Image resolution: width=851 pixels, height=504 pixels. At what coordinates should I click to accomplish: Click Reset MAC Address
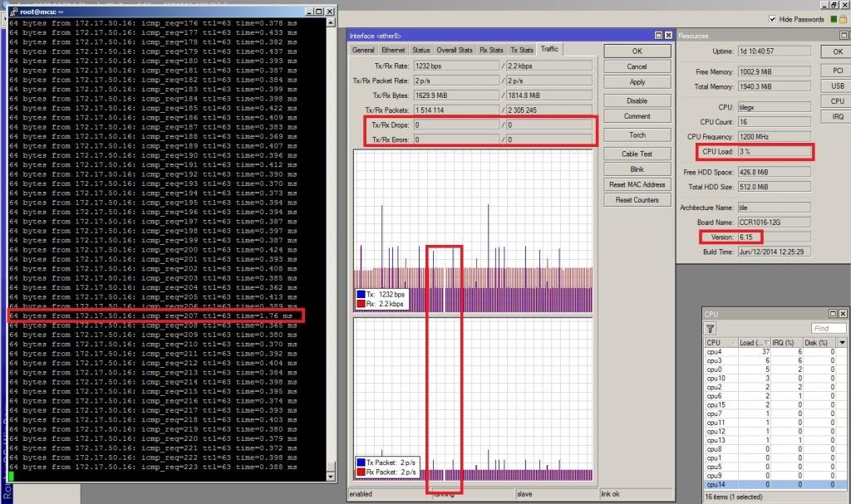pos(637,184)
